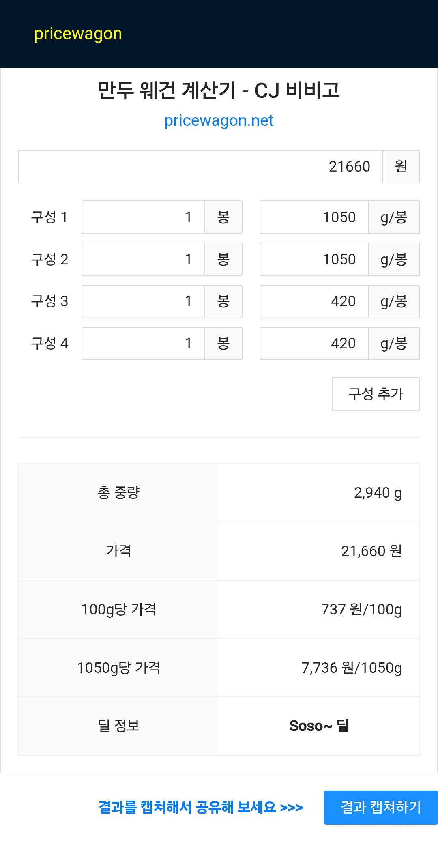
Task: Click the 737 원/100g price result
Action: pyautogui.click(x=361, y=609)
